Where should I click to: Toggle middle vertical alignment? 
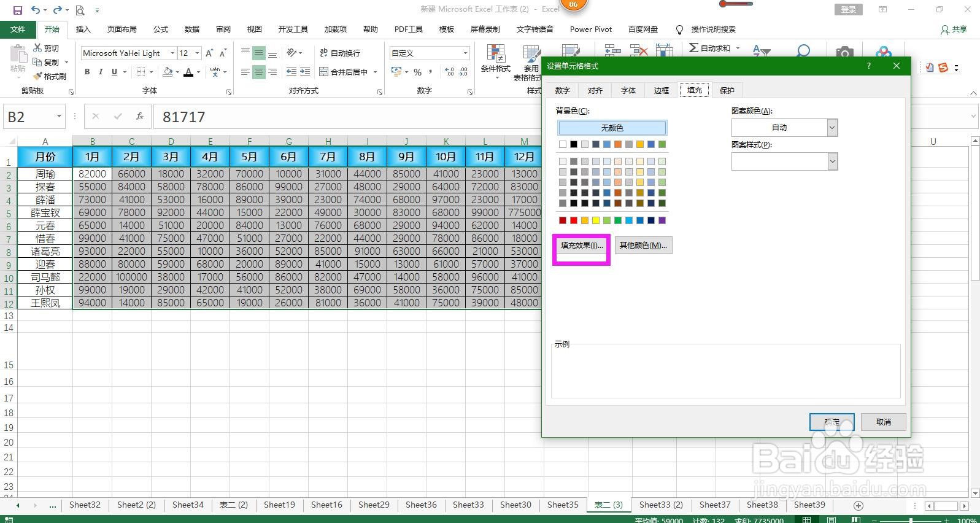(259, 53)
